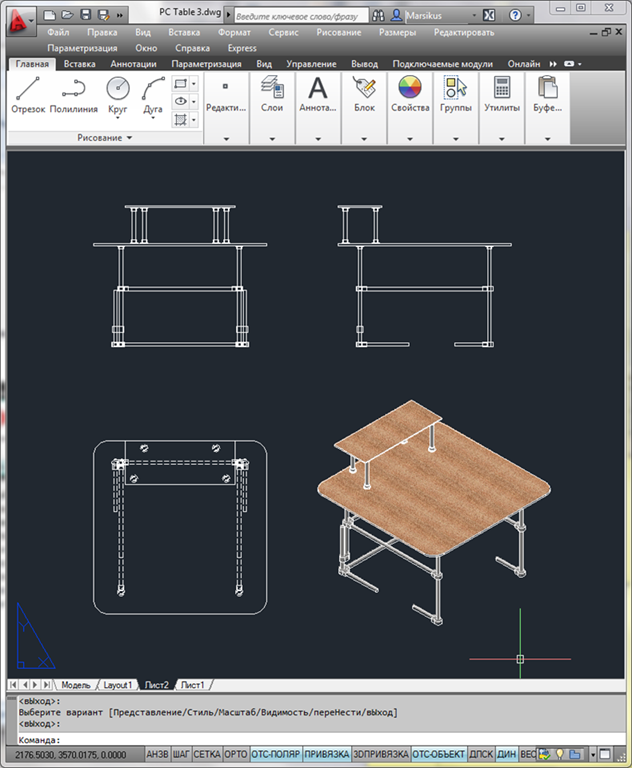
Task: Open the Help question mark icon
Action: pyautogui.click(x=515, y=16)
